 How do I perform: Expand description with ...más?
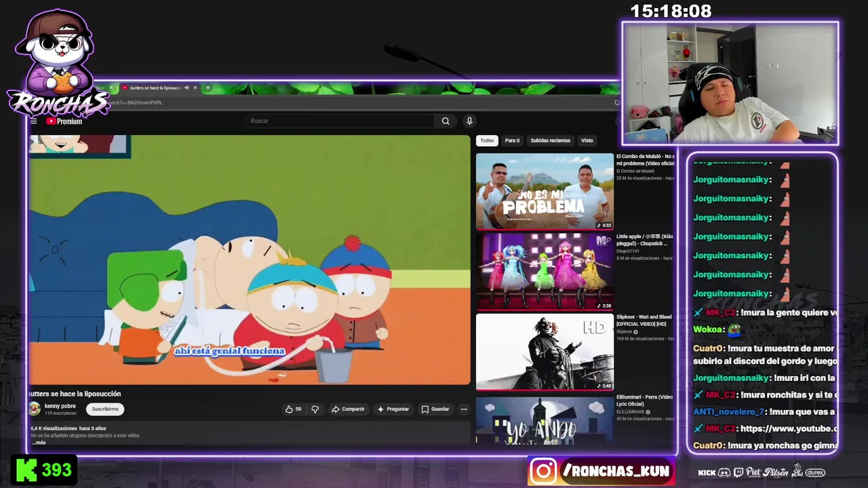coord(39,443)
